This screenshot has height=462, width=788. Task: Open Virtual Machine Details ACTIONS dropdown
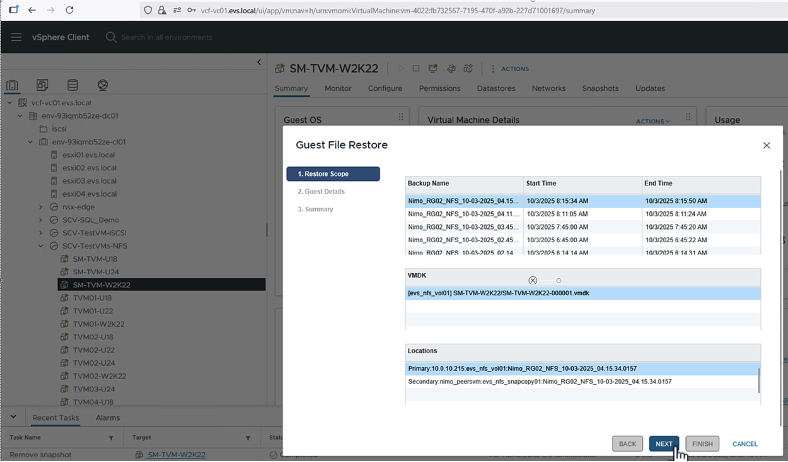[653, 121]
